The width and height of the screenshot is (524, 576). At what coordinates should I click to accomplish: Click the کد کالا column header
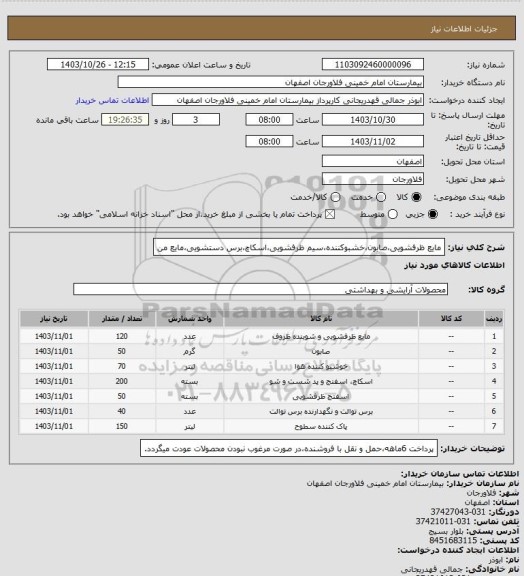pos(451,319)
